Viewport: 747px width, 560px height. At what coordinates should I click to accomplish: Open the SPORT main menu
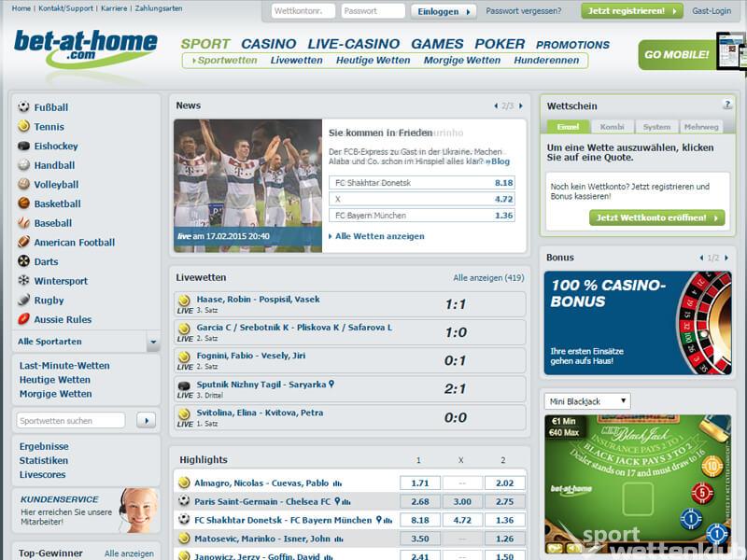pos(205,44)
